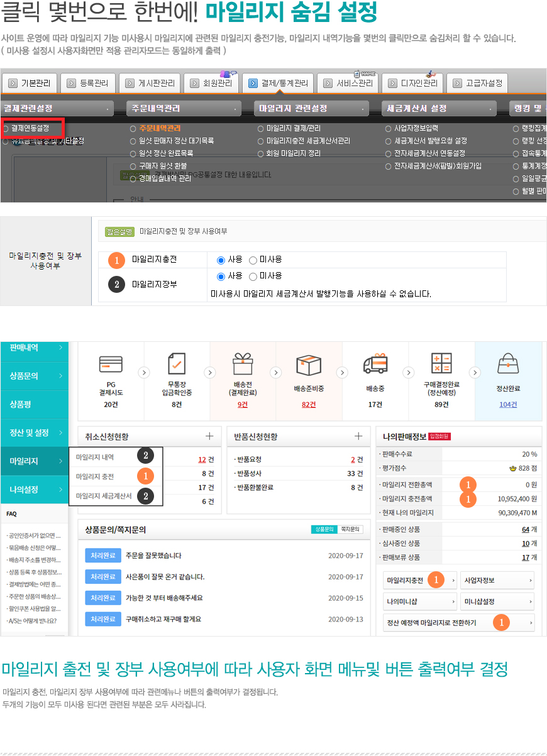The width and height of the screenshot is (547, 756).
Task: Click the plus icon in 반품신청현황 panel
Action: (x=358, y=436)
